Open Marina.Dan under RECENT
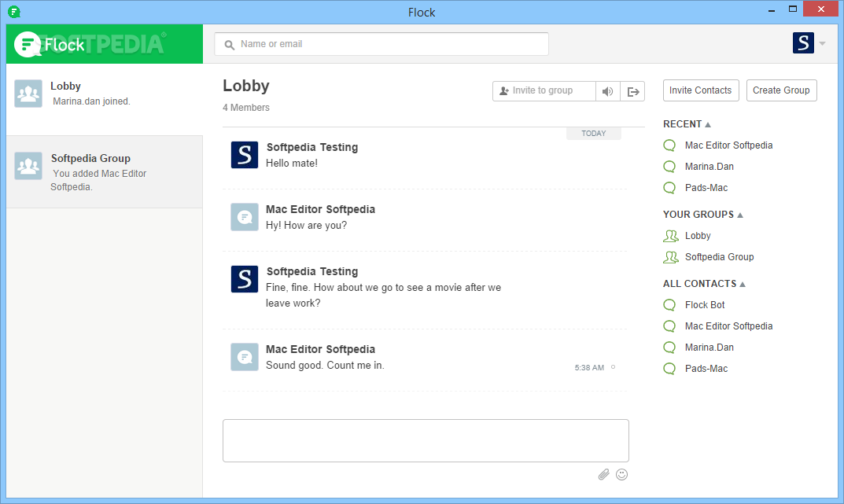The width and height of the screenshot is (844, 504). click(709, 167)
